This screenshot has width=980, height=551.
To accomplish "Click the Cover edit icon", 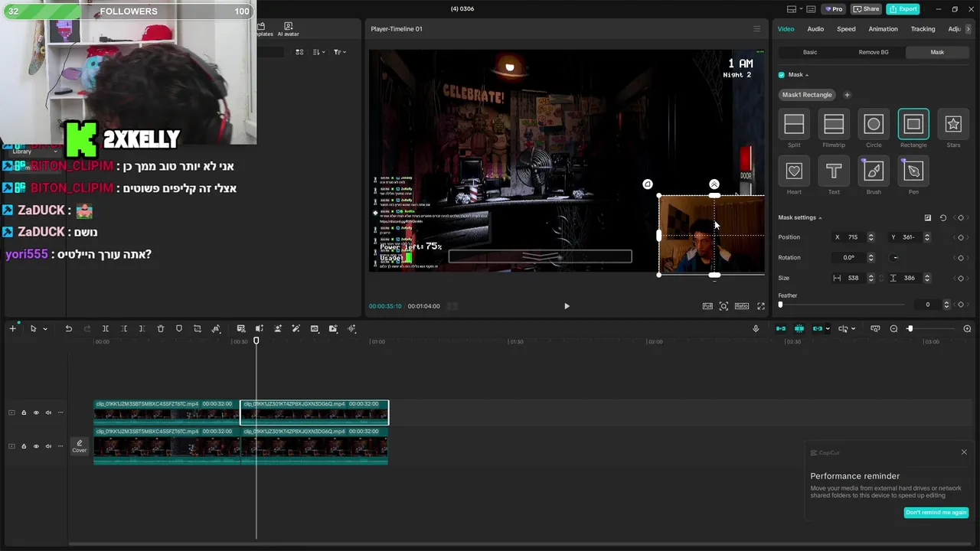I will tap(80, 445).
